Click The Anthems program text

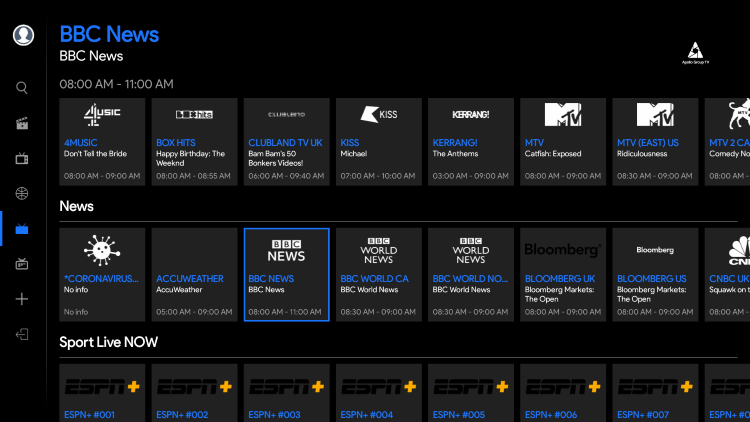pyautogui.click(x=455, y=154)
